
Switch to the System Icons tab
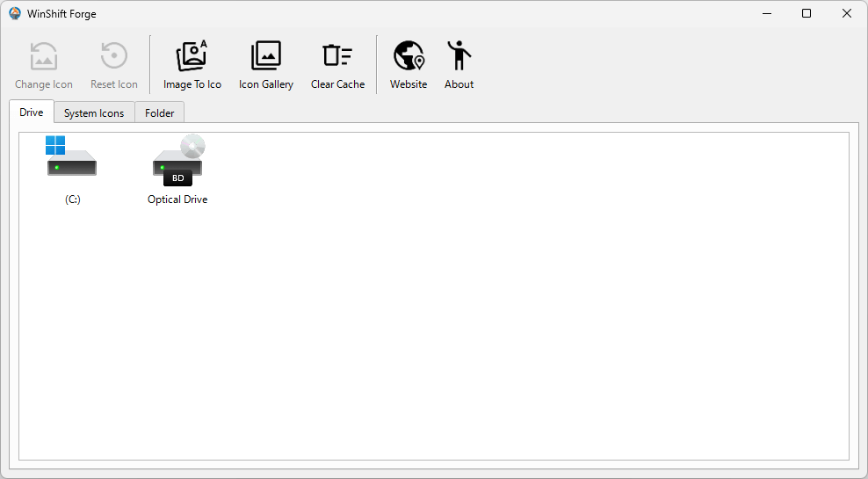94,113
